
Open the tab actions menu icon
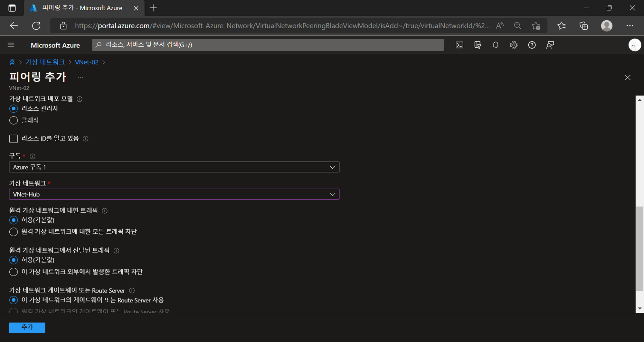tap(12, 8)
